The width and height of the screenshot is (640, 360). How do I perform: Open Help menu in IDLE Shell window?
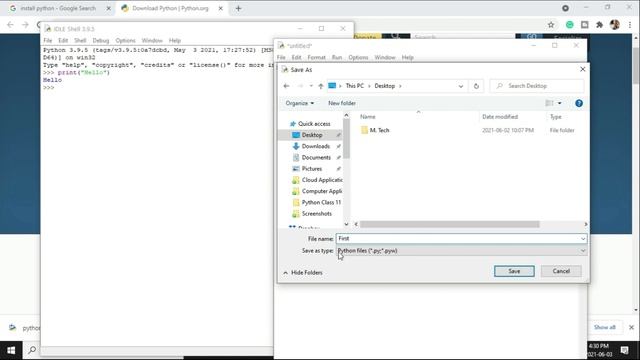click(x=175, y=40)
